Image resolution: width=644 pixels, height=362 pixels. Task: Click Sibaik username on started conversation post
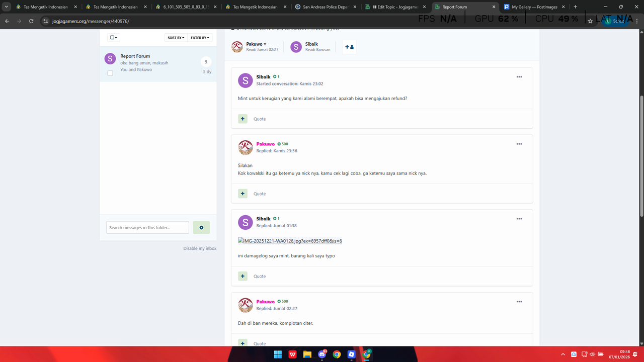pyautogui.click(x=263, y=77)
